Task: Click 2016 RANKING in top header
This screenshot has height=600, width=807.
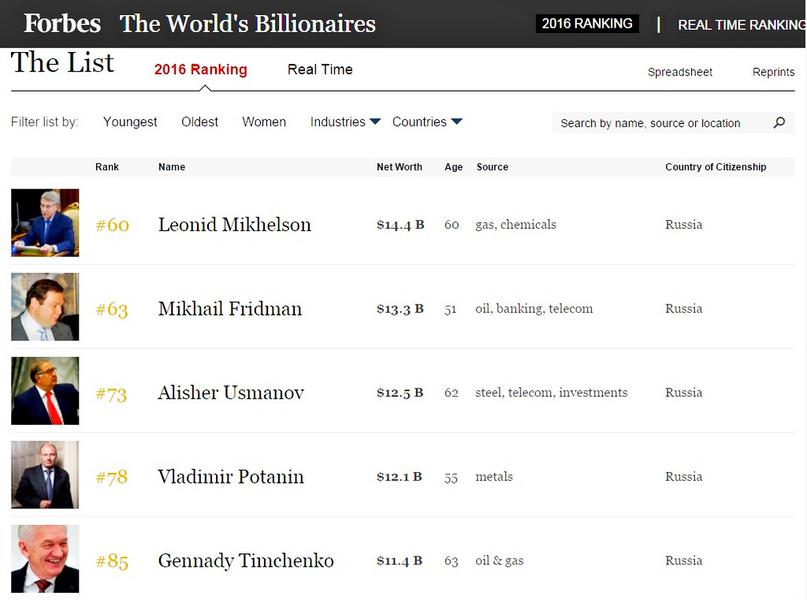Action: tap(587, 24)
